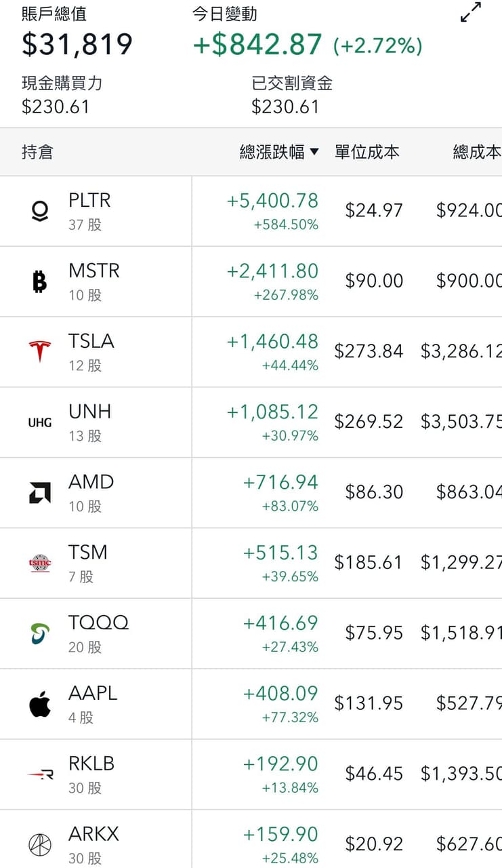Tap the TQQQ ProShares logo icon
This screenshot has width=502, height=868.
[x=40, y=633]
